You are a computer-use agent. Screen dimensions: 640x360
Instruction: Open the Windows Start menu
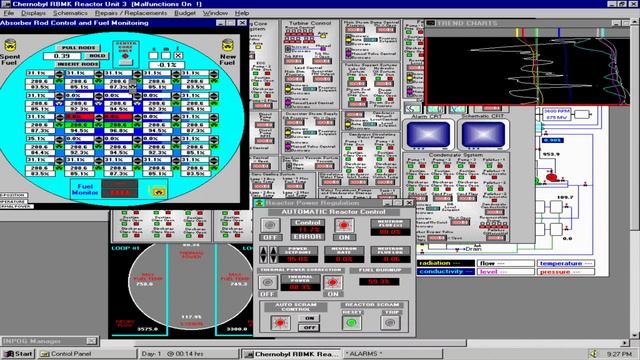[18, 353]
